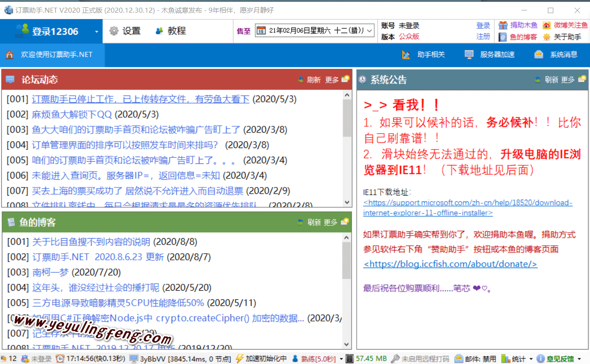Click the 更多 folder icon in 系统公告 header
590x364 pixels.
[x=582, y=79]
